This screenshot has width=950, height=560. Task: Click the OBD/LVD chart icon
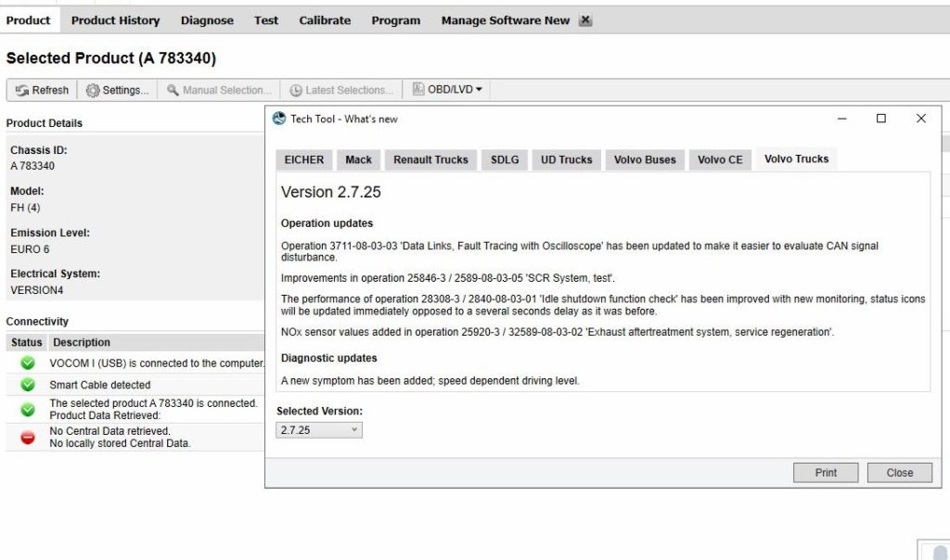[419, 89]
